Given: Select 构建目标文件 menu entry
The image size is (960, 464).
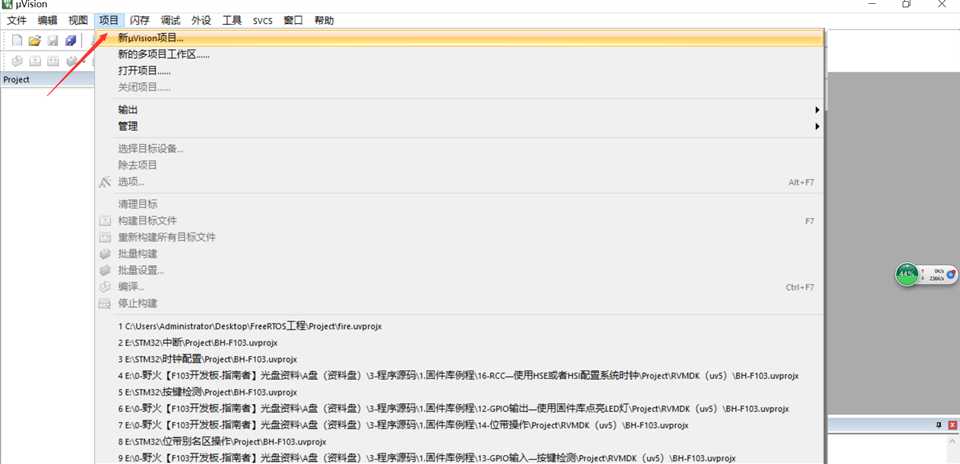Looking at the screenshot, I should [459, 220].
